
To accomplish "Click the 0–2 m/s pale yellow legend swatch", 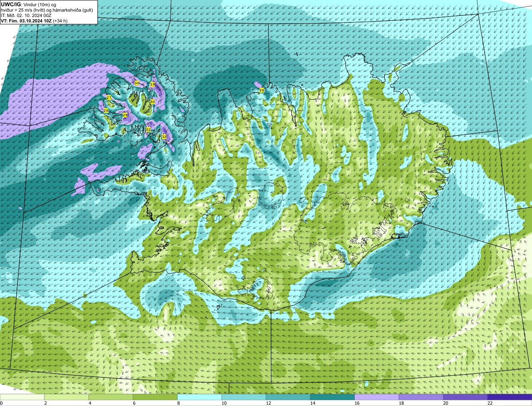I will coord(22,397).
